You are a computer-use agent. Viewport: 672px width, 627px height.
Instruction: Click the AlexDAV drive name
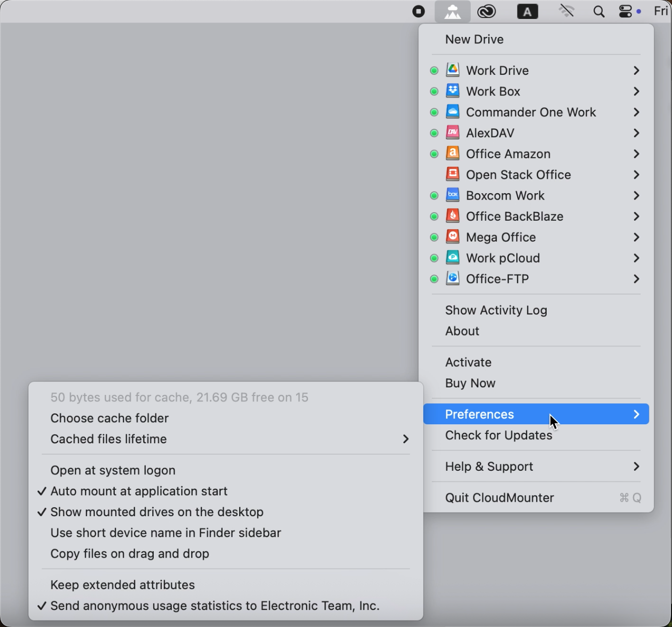click(490, 133)
